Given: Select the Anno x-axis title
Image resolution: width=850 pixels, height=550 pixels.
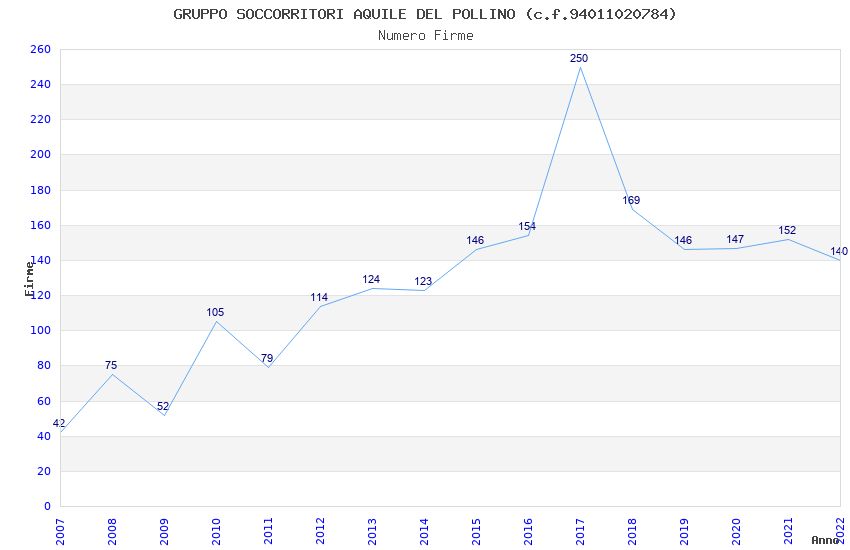Looking at the screenshot, I should tap(825, 540).
